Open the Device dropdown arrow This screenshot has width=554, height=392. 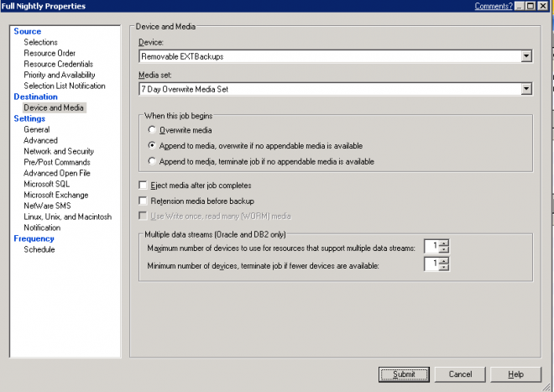coord(526,56)
